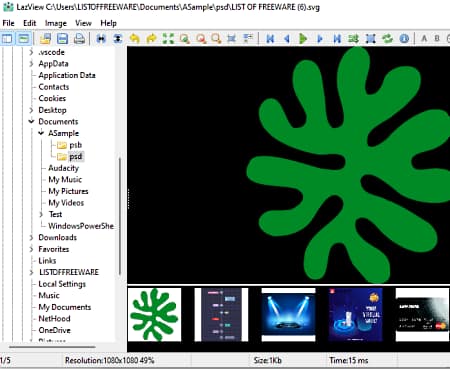This screenshot has height=369, width=450.
Task: Click the blue shrink-to-fit arrows icon
Action: click(x=231, y=39)
